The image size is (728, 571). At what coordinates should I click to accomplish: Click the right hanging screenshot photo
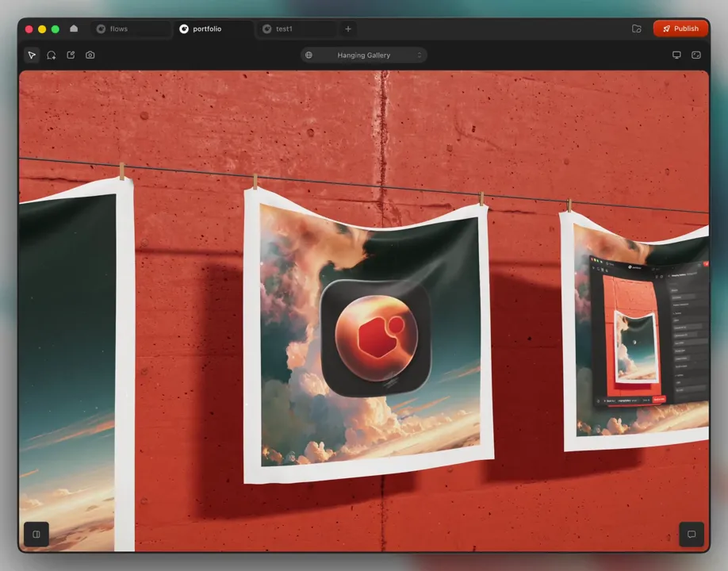(635, 331)
